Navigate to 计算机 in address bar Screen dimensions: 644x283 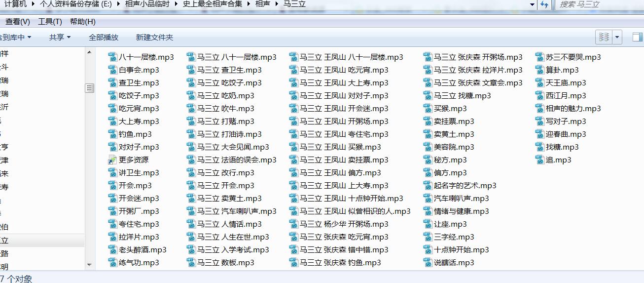point(16,4)
